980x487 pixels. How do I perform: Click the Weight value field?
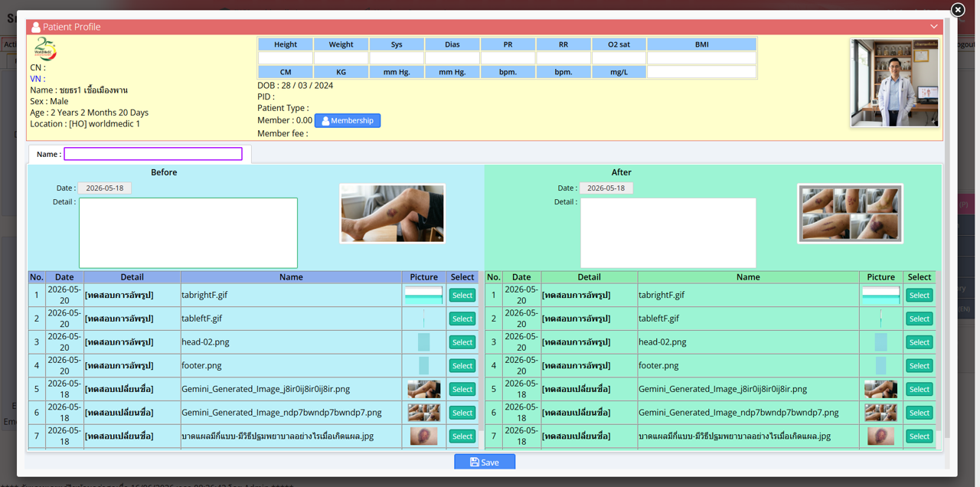tap(341, 58)
